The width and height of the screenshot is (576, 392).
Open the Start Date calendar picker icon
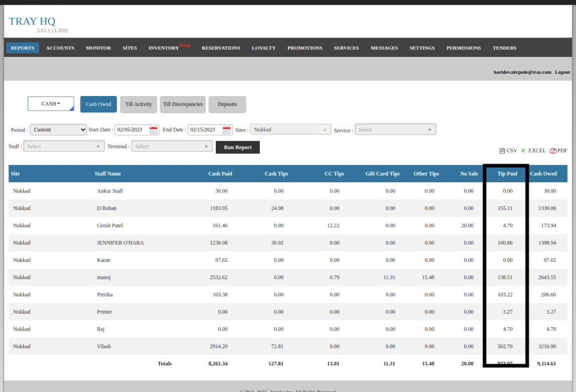153,130
